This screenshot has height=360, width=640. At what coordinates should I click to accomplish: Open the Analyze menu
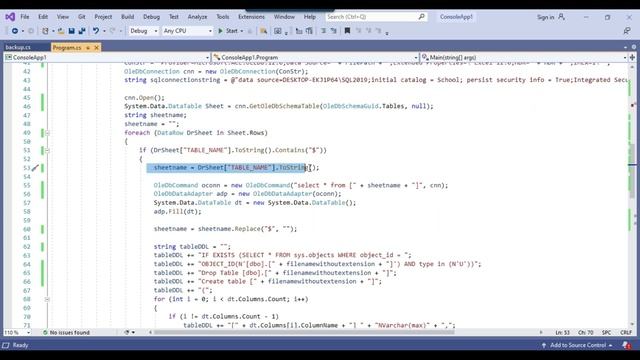tap(197, 17)
